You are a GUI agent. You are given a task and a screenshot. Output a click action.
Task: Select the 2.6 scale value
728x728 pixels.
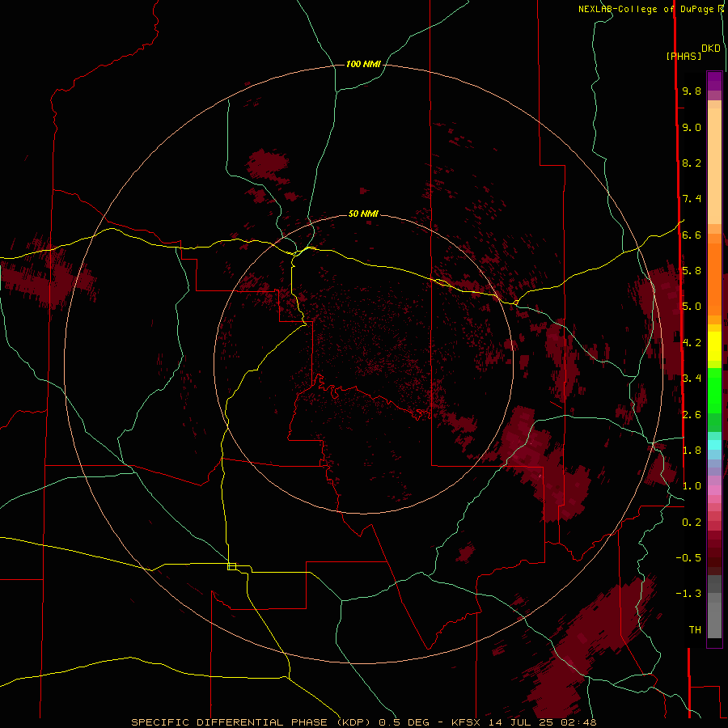click(x=692, y=415)
